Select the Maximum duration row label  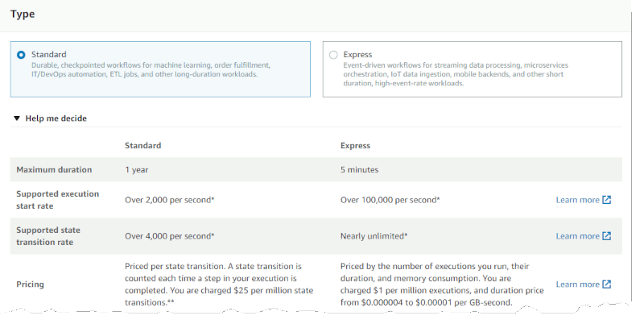54,170
